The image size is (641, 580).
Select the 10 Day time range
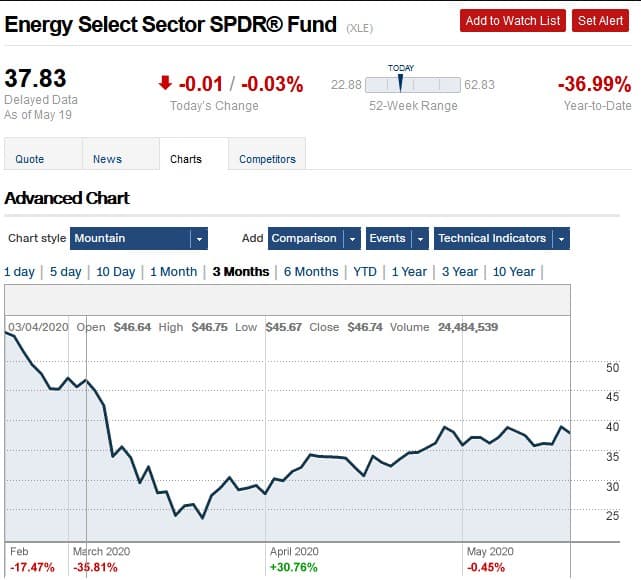click(116, 272)
